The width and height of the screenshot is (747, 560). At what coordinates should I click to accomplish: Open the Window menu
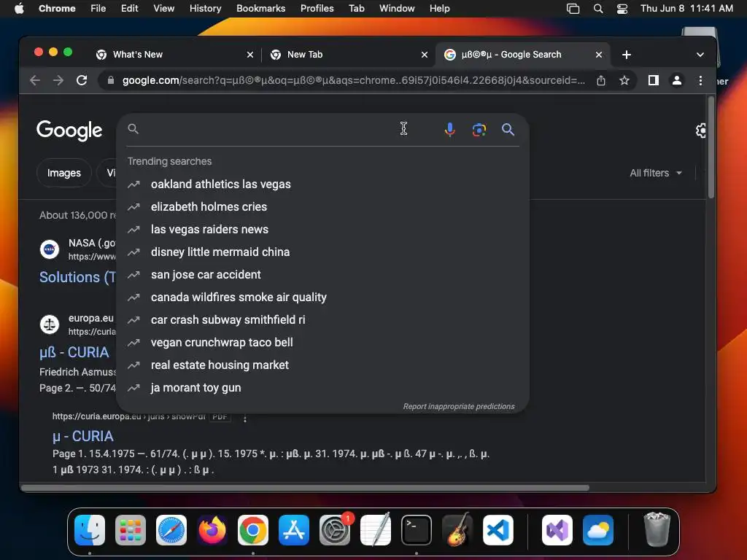(397, 9)
